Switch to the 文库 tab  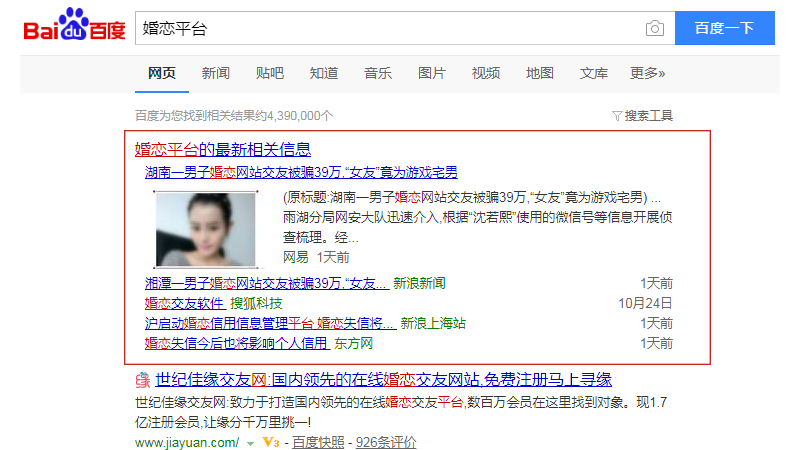point(594,73)
